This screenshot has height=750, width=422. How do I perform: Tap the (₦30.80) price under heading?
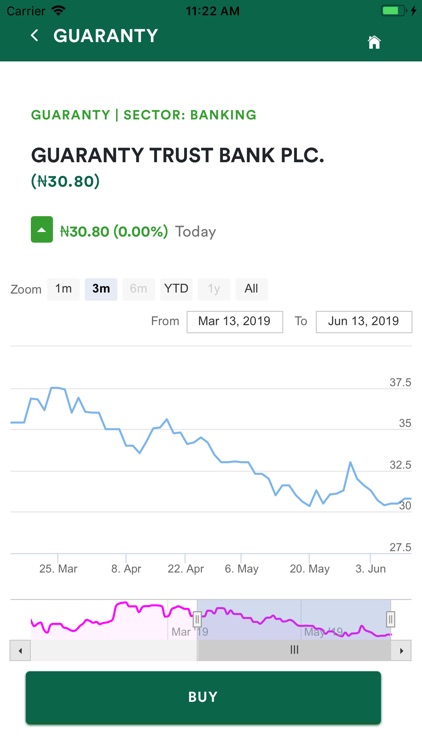[65, 181]
